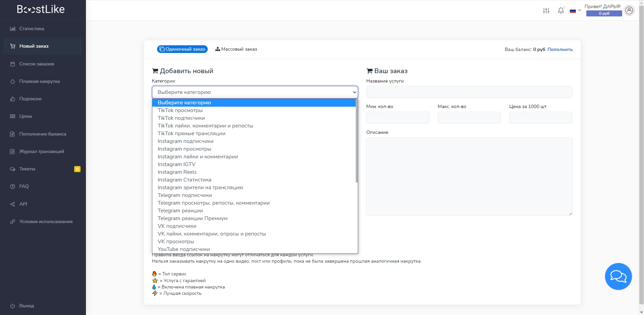
Task: Open the live chat support bubble
Action: click(618, 276)
